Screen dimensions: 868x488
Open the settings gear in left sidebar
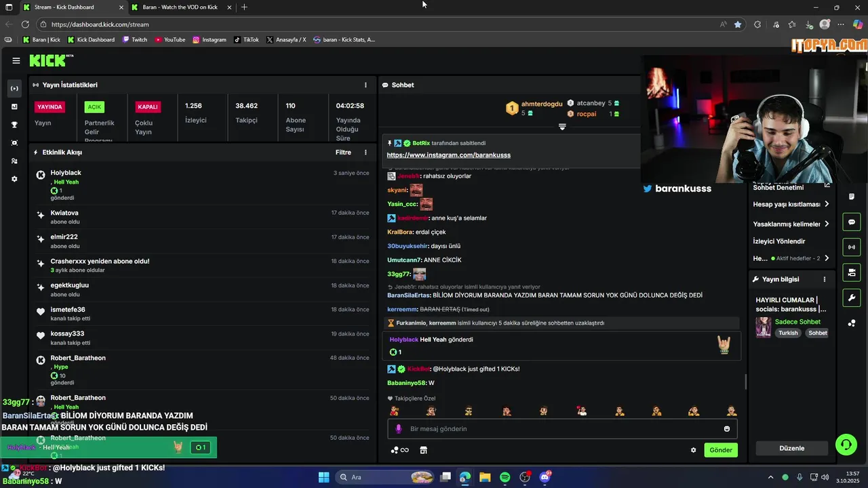14,179
